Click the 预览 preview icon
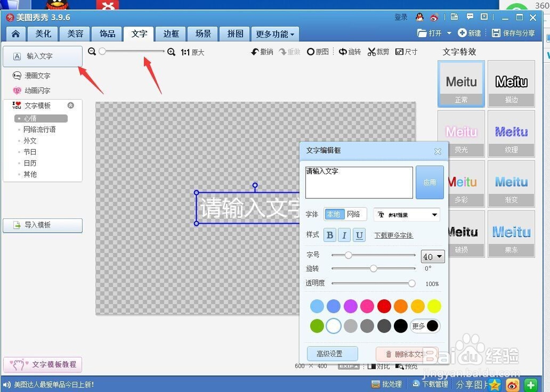Image resolution: width=550 pixels, height=392 pixels. pos(399,366)
